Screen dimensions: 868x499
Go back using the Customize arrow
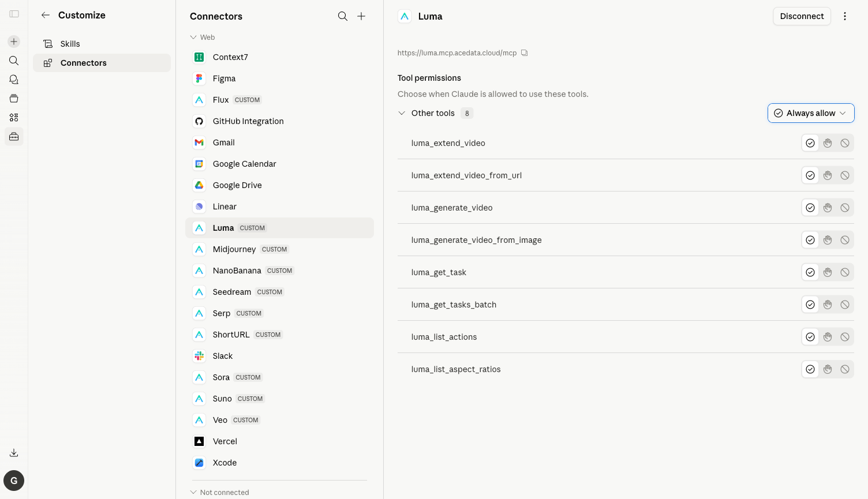point(46,15)
